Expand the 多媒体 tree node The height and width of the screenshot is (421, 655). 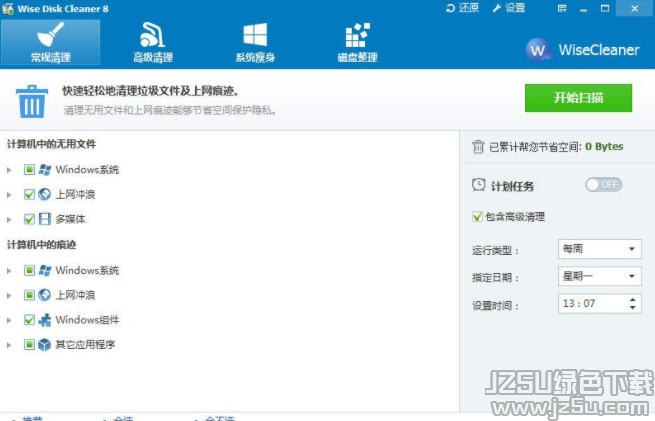tap(9, 219)
